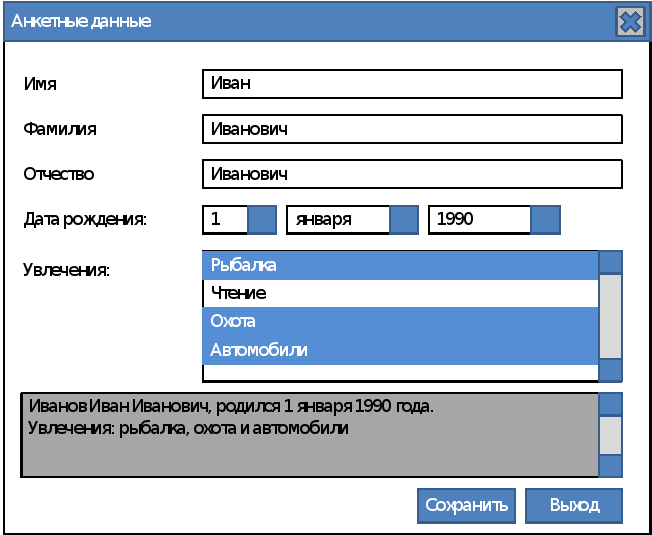Select Автомобили in the hobbies list
Screen dimensions: 652x535
[400, 350]
